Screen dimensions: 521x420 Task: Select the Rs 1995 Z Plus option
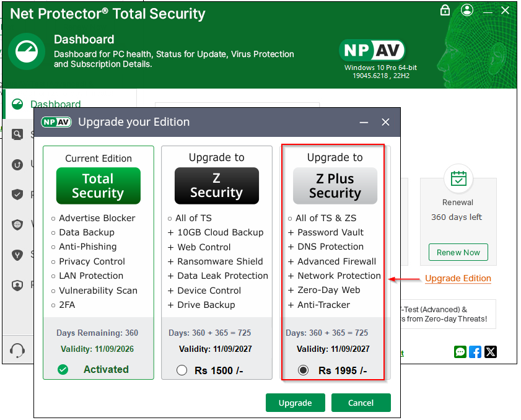coord(303,370)
